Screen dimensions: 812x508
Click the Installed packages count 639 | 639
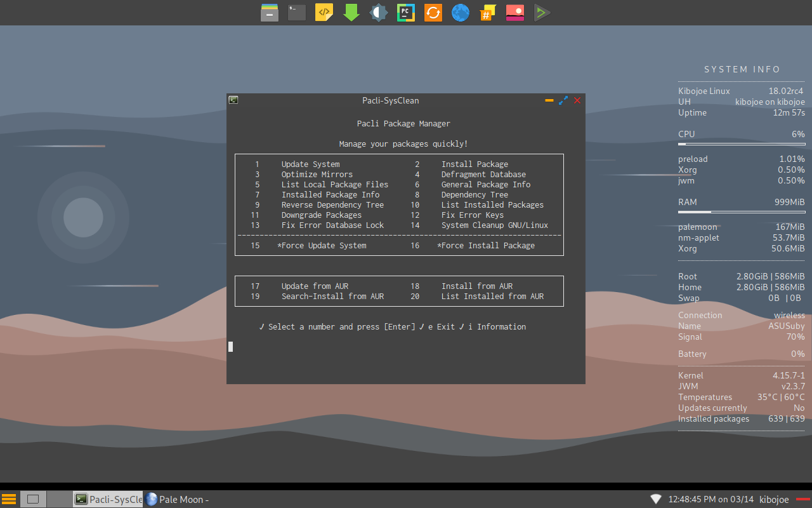coord(786,418)
